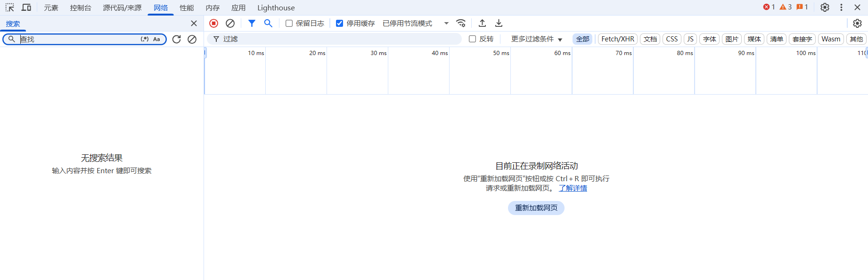Viewport: 868px width, 280px height.
Task: Open the 源代码/来源 tab
Action: tap(122, 8)
